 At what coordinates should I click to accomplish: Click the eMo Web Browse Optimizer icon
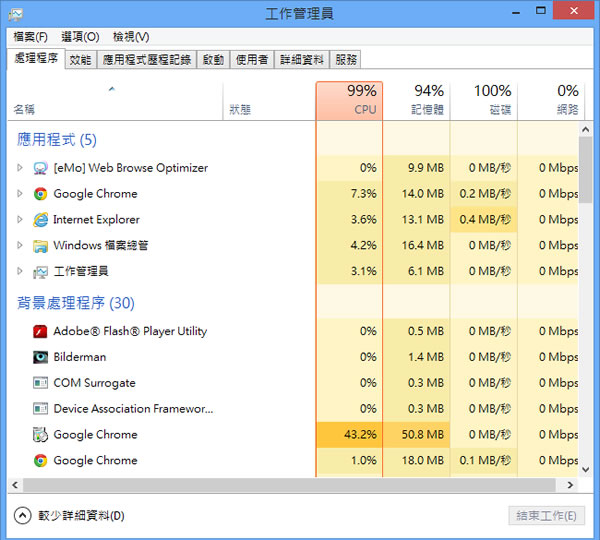[x=40, y=168]
